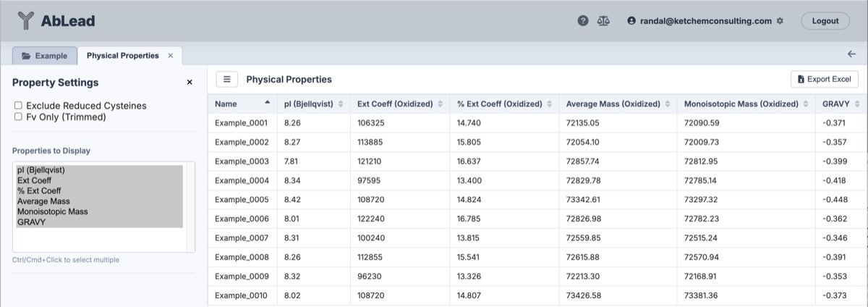Screen dimensions: 868x307
Task: Close the Property Settings panel
Action: [190, 83]
